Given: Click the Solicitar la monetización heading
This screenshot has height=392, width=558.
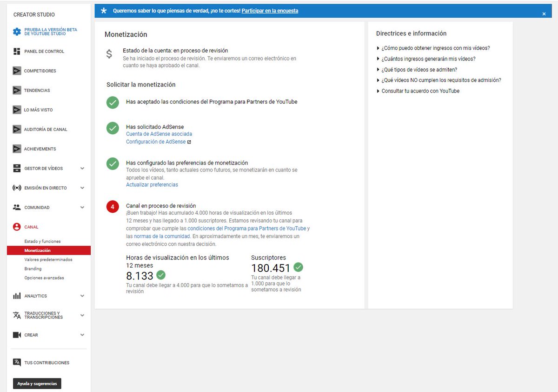Looking at the screenshot, I should coord(141,85).
